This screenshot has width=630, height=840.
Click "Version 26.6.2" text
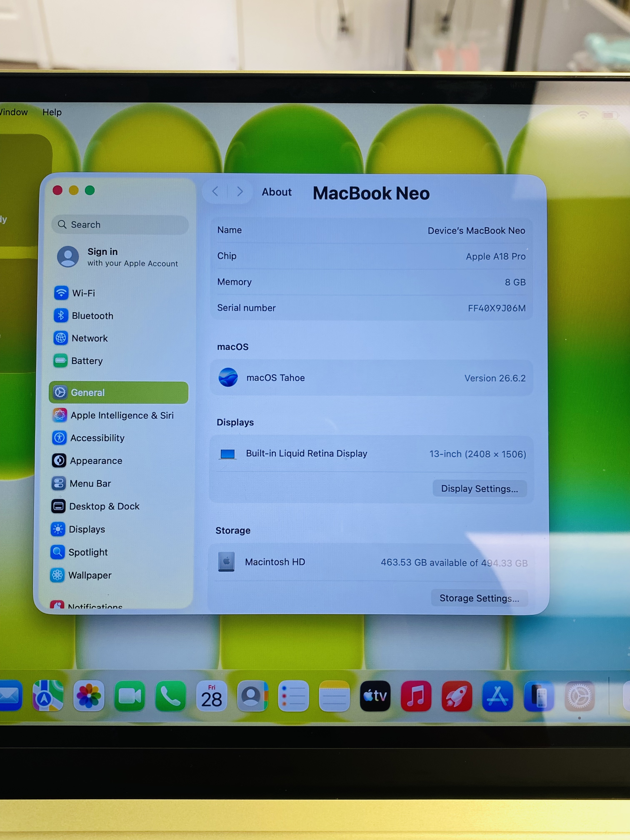495,378
